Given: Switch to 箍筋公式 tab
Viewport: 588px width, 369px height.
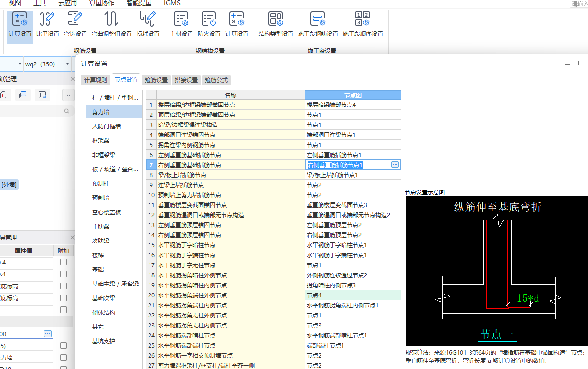Looking at the screenshot, I should pos(216,80).
